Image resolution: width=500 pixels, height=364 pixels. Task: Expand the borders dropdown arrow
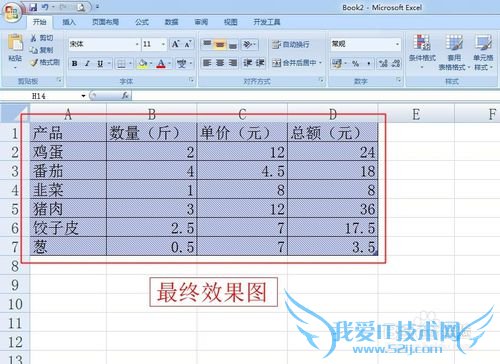click(130, 63)
